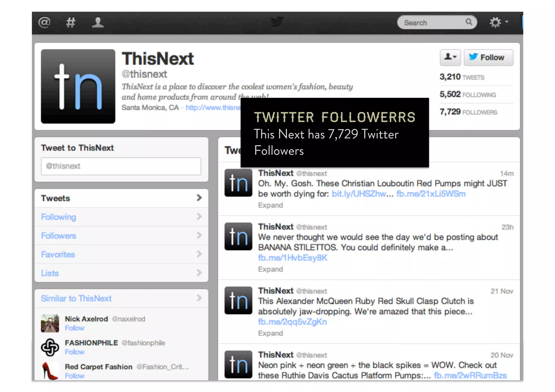The height and width of the screenshot is (392, 555).
Task: Click the FASHIONPHILE logo avatar
Action: [x=50, y=347]
